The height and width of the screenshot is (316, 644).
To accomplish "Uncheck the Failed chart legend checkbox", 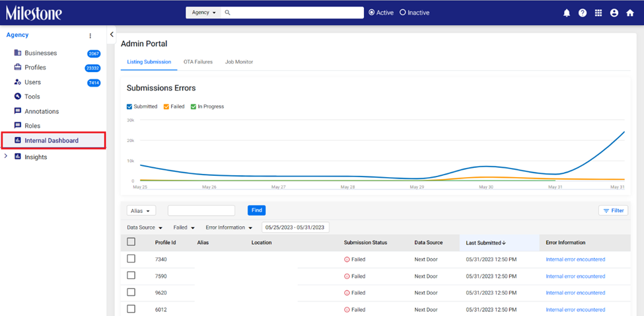I will pos(166,106).
